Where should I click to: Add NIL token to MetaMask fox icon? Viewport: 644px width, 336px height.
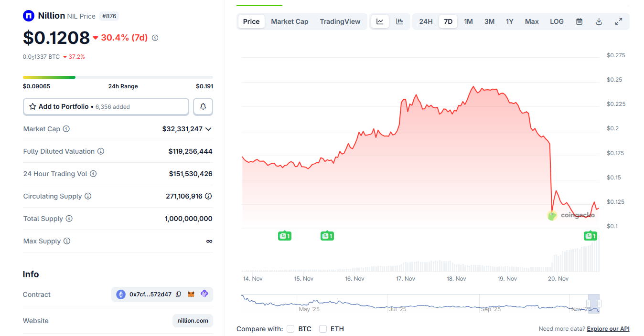pos(191,294)
